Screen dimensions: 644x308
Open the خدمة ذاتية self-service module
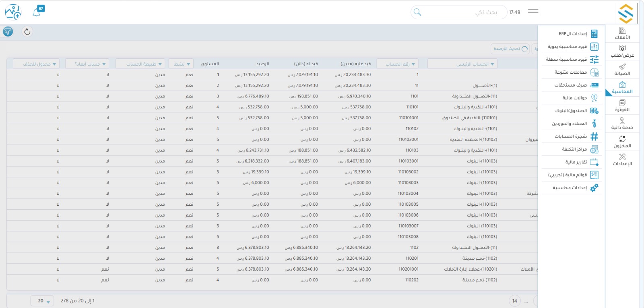click(622, 124)
